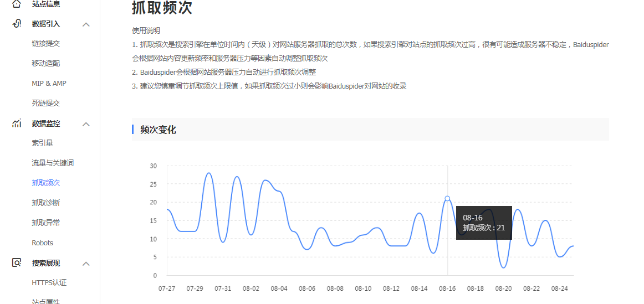Image resolution: width=644 pixels, height=304 pixels.
Task: Click the highlighted 08-16 data point
Action: coord(447,198)
